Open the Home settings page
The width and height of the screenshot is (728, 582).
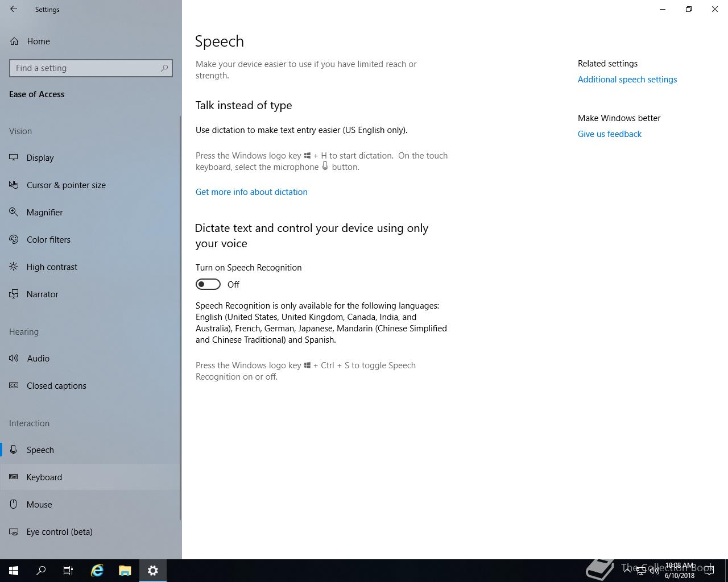[91, 41]
